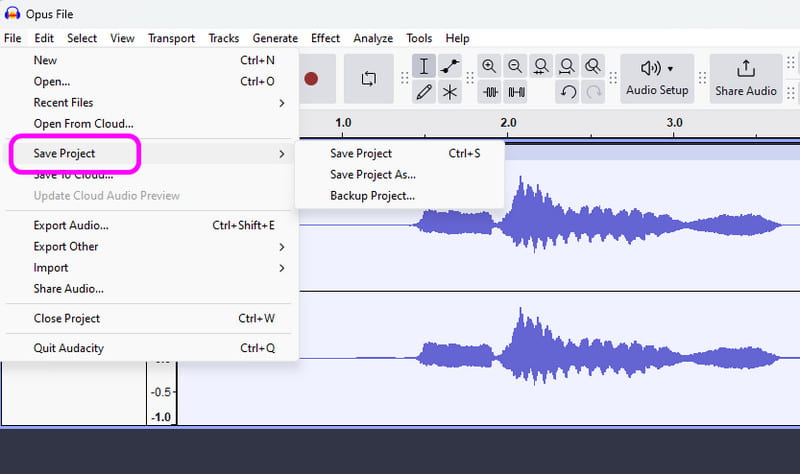The width and height of the screenshot is (800, 474).
Task: Select the Draw pencil tool
Action: [423, 92]
